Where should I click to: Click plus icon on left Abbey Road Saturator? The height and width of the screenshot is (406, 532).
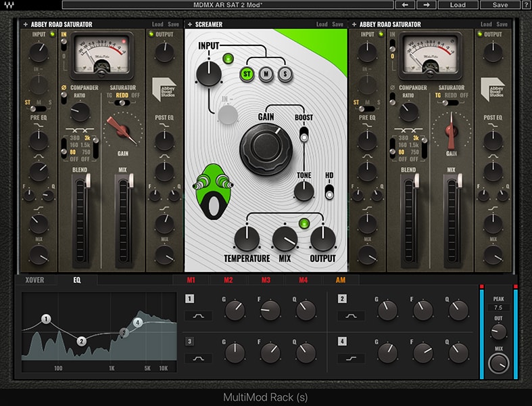pos(26,24)
